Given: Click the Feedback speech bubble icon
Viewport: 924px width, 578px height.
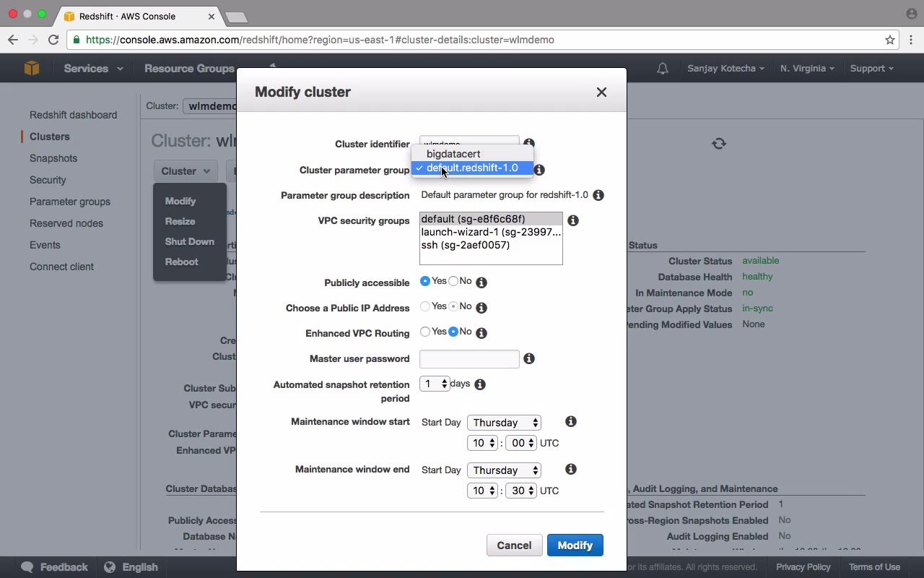Looking at the screenshot, I should pos(27,567).
